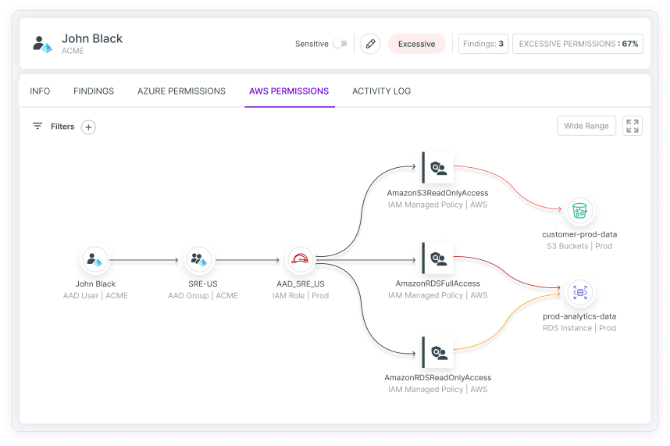Open the Wide Range selector
This screenshot has width=670, height=446.
586,126
